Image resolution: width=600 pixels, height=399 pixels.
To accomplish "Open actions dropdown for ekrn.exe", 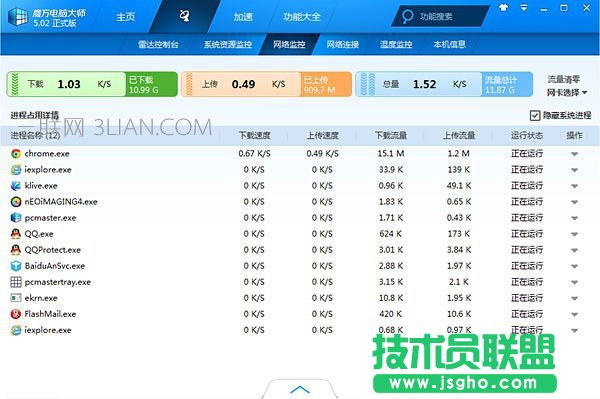I will click(574, 298).
